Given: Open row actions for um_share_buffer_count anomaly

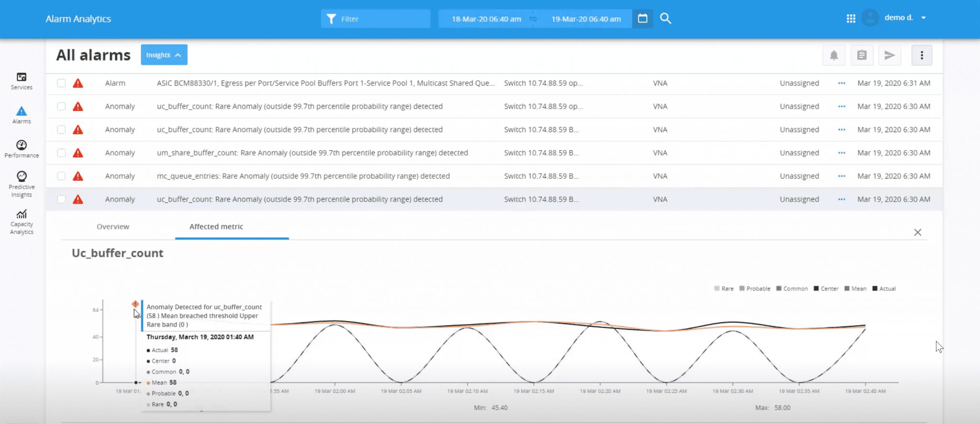Looking at the screenshot, I should coord(842,153).
